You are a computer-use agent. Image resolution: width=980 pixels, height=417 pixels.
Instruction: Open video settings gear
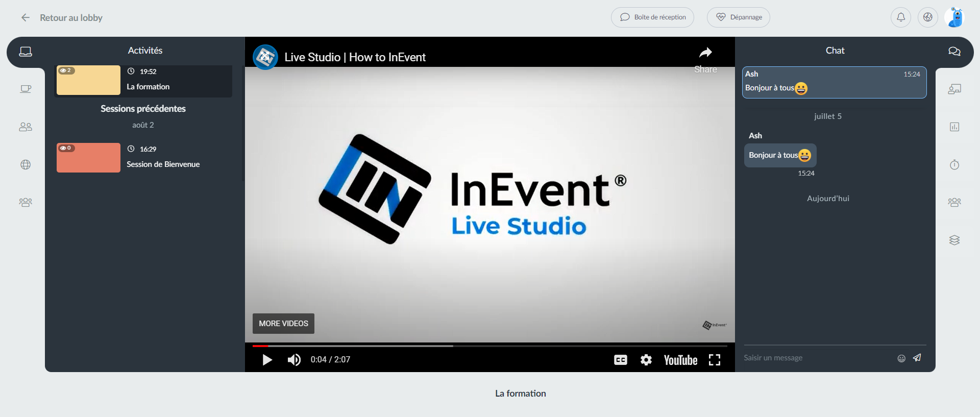click(646, 360)
